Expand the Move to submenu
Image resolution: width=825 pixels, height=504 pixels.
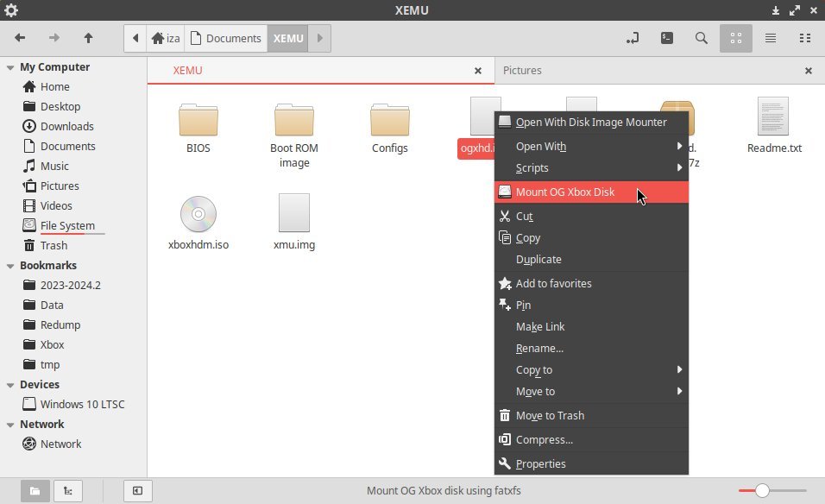point(591,392)
